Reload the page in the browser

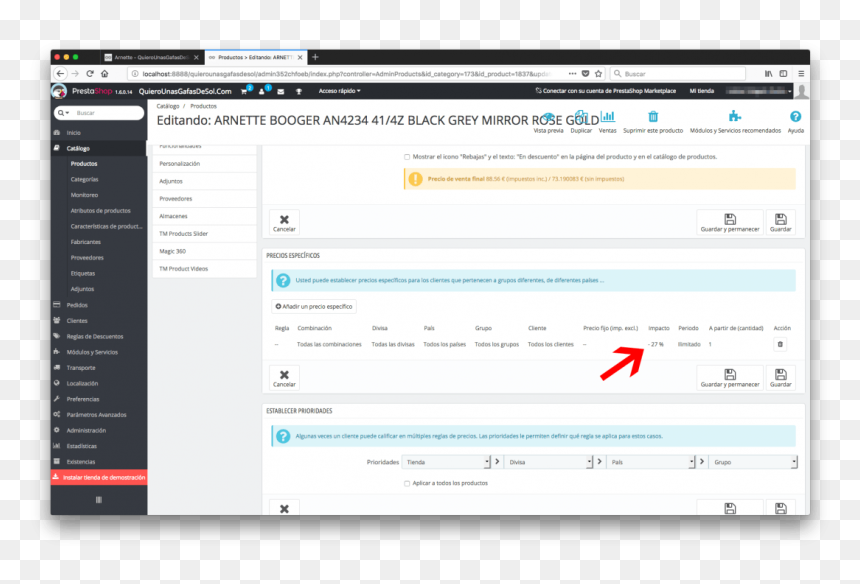(90, 73)
